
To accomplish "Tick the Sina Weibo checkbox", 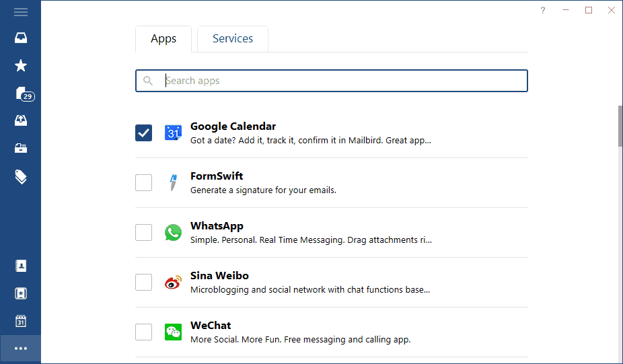I will click(x=144, y=282).
